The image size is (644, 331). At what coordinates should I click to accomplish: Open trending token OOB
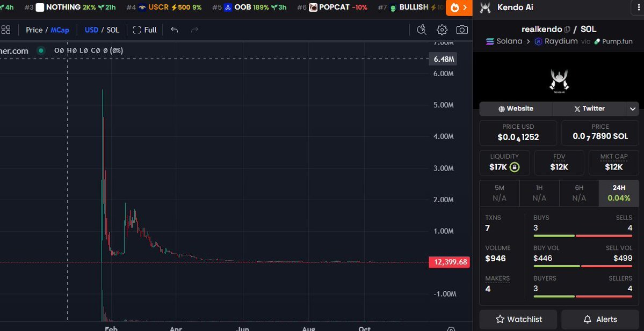coord(249,8)
